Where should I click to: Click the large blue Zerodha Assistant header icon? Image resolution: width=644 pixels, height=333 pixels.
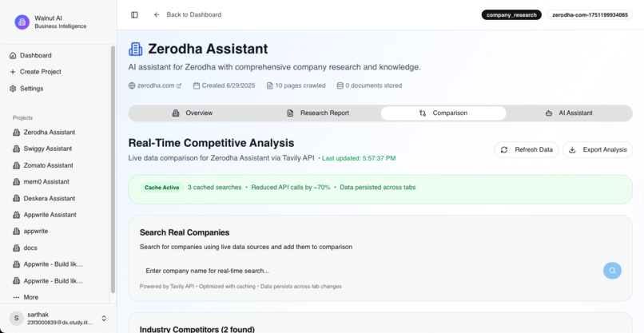tap(136, 49)
